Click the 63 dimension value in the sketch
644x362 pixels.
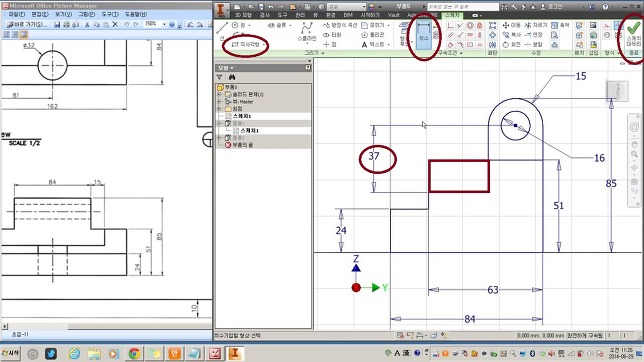[x=493, y=290]
